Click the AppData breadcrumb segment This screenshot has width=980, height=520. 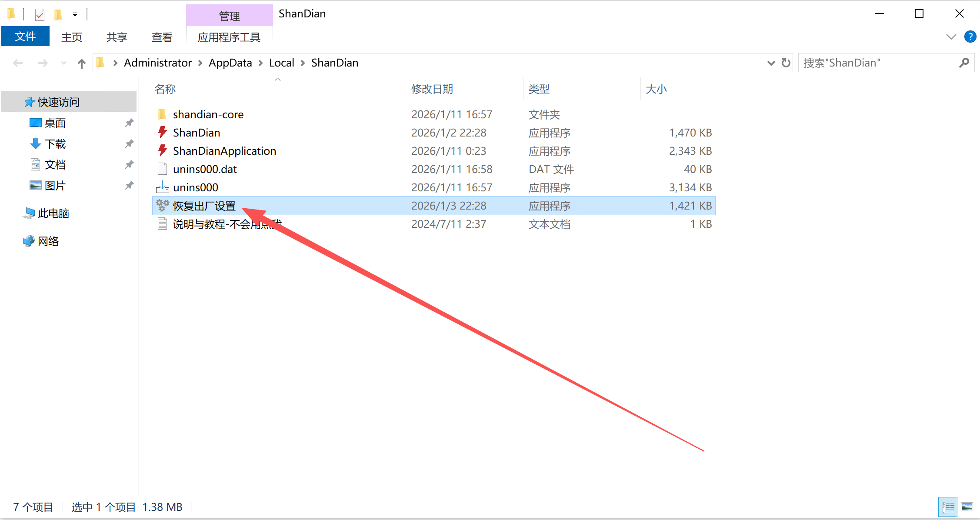point(230,63)
